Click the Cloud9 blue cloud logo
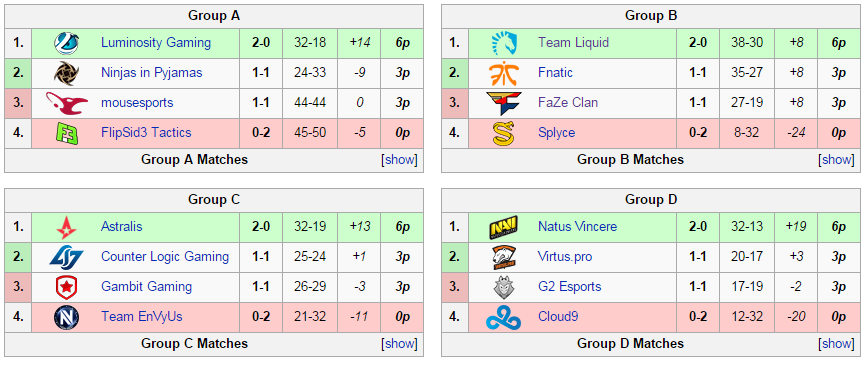 tap(504, 317)
